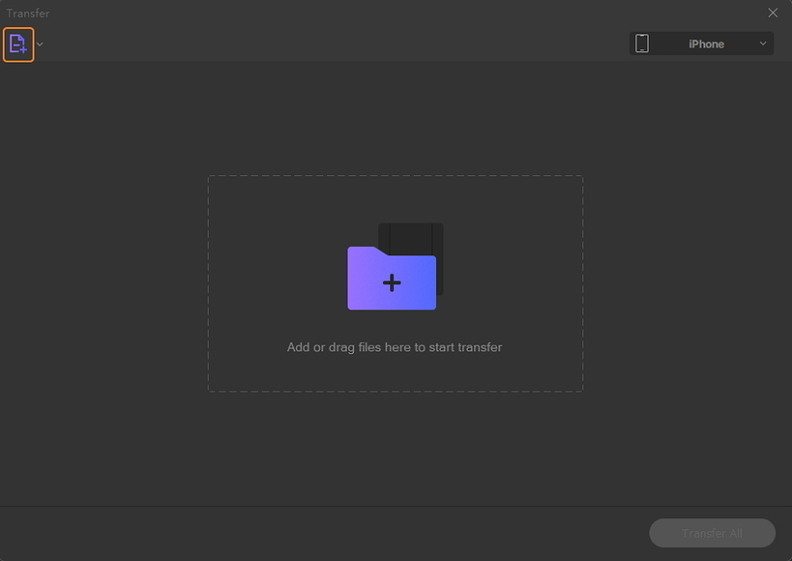The width and height of the screenshot is (792, 561).
Task: Click 'Add or drag files here' text
Action: click(x=394, y=347)
